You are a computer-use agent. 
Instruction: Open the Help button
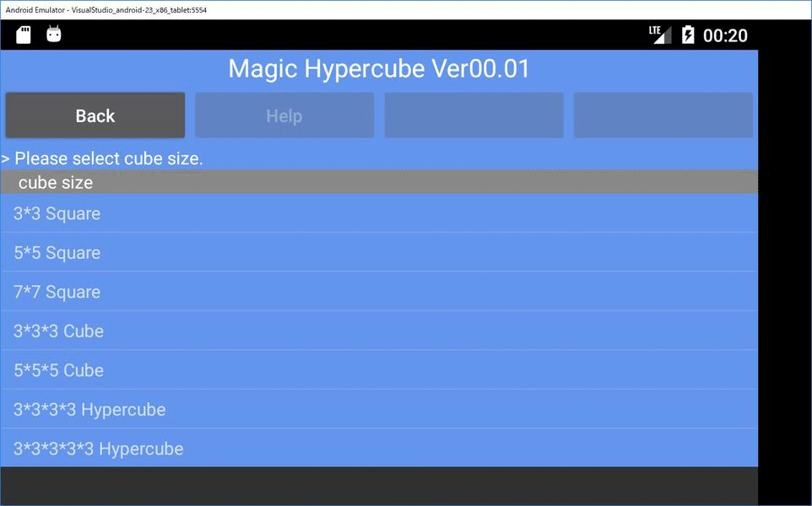[284, 116]
